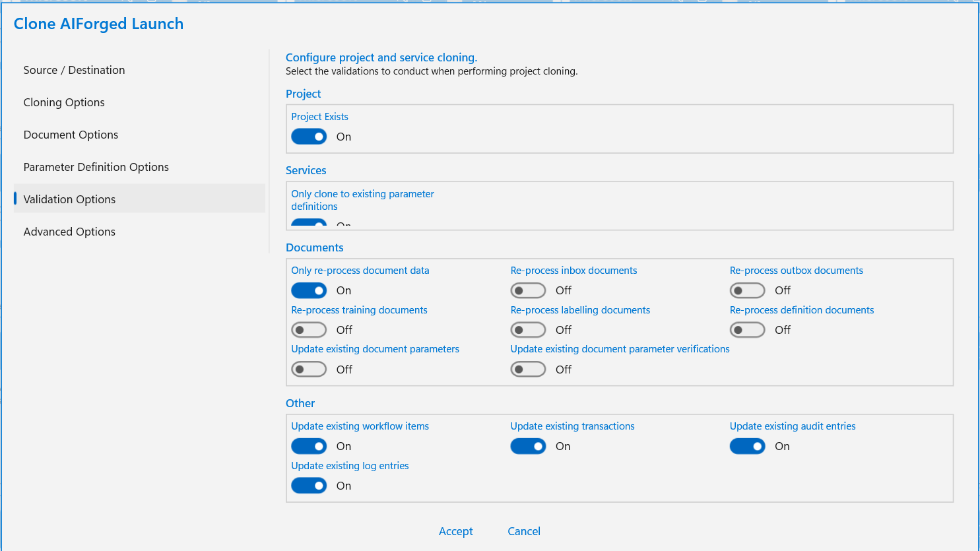Turn off the Project Exists toggle
The height and width of the screenshot is (551, 980).
point(309,137)
